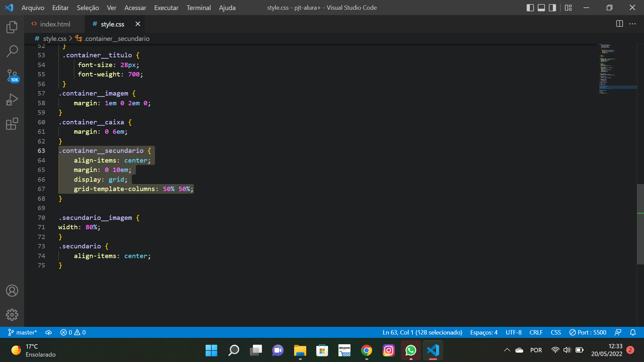Change file encoding UTF-8
This screenshot has height=362, width=644.
click(514, 332)
